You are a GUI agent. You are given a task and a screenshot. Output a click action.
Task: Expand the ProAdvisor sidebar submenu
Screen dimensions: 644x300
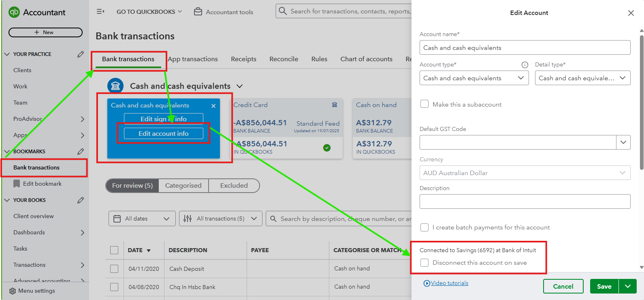(82, 119)
